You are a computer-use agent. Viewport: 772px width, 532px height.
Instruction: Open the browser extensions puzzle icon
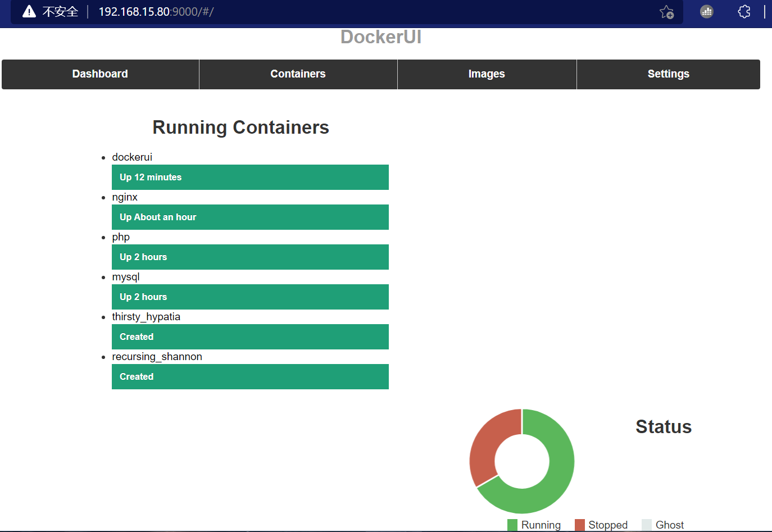[x=744, y=11]
